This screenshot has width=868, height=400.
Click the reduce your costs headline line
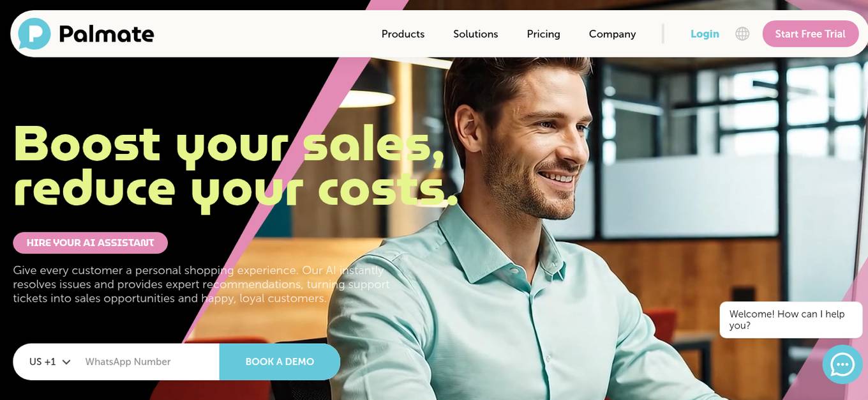(236, 190)
